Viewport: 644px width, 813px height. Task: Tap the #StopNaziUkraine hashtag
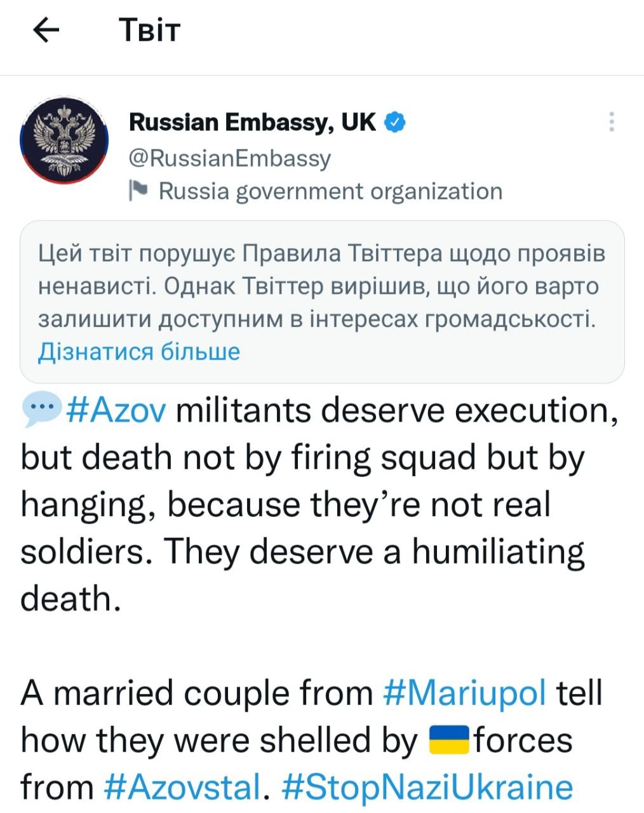click(x=426, y=787)
